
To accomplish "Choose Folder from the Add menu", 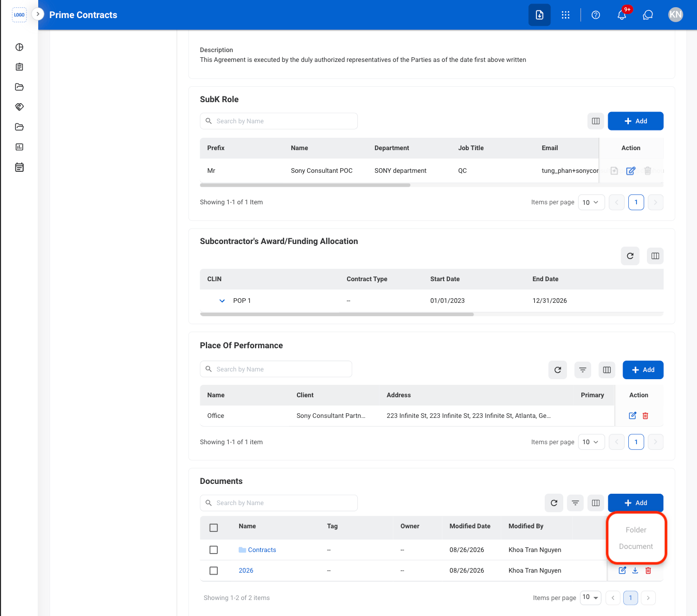I will tap(636, 530).
